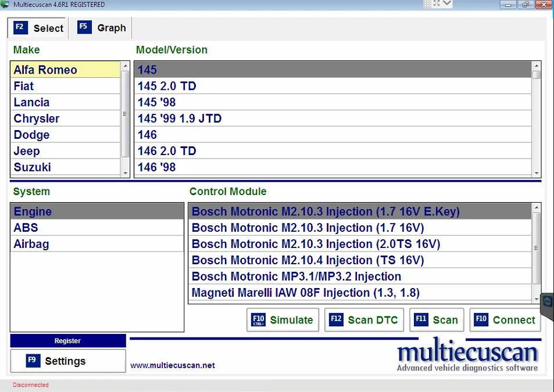The image size is (554, 392).
Task: Click the Make list scrollbar thumb
Action: 125,114
